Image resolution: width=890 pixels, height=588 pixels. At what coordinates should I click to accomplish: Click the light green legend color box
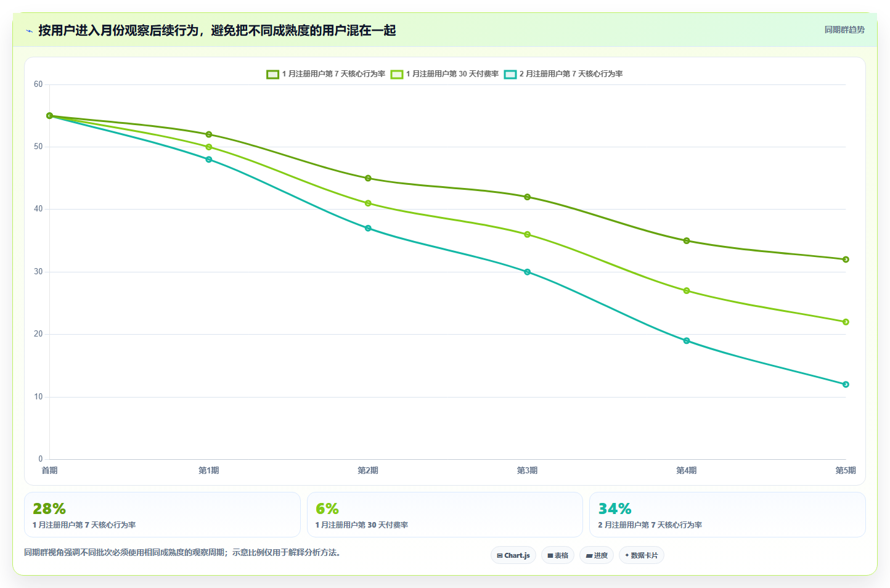point(396,74)
